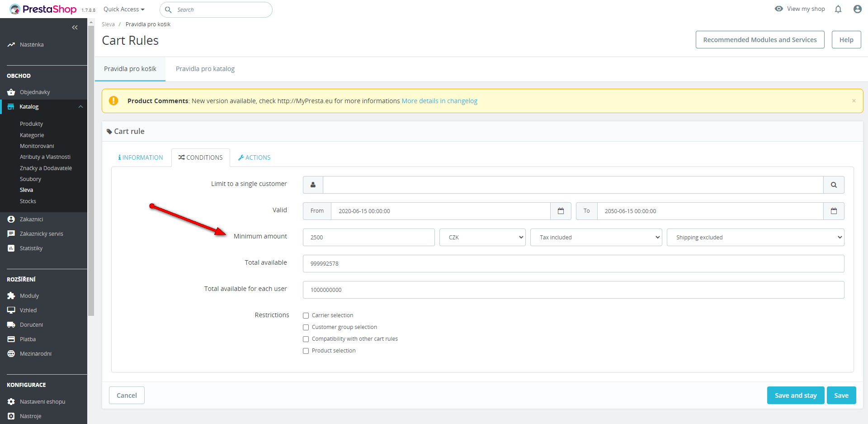Click the Moduly puzzle icon
The image size is (868, 424).
pos(11,296)
